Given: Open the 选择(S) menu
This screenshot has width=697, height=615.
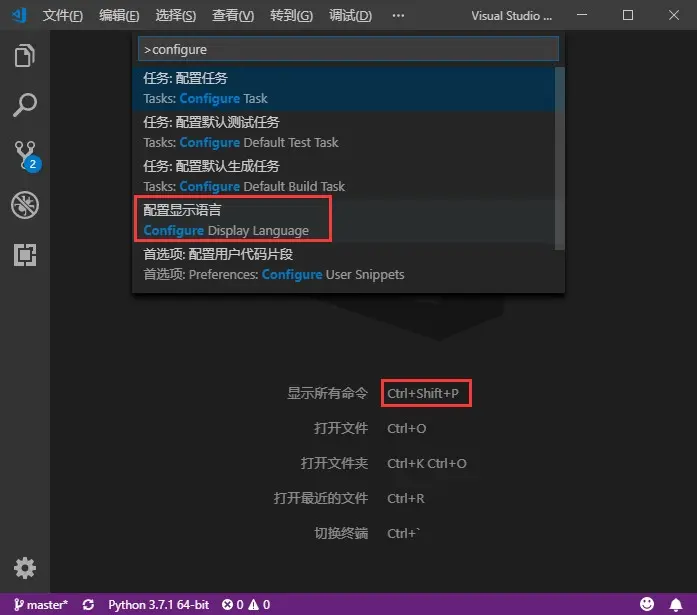Looking at the screenshot, I should pos(176,16).
